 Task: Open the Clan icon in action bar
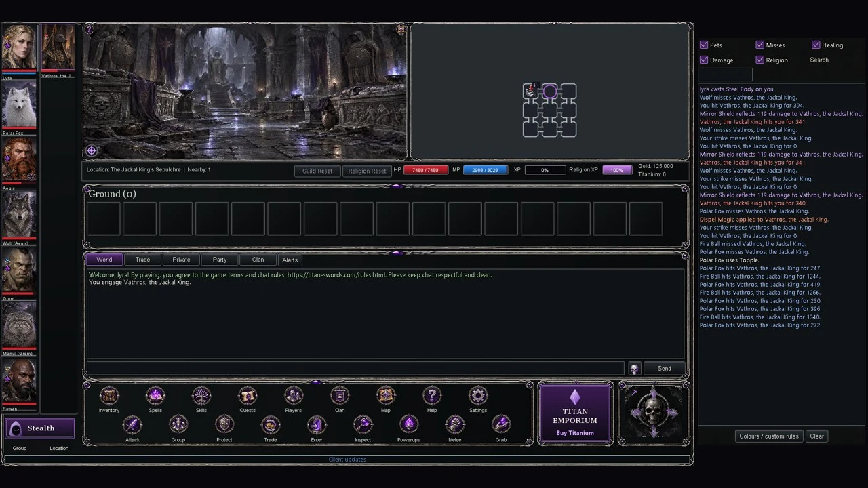click(340, 396)
